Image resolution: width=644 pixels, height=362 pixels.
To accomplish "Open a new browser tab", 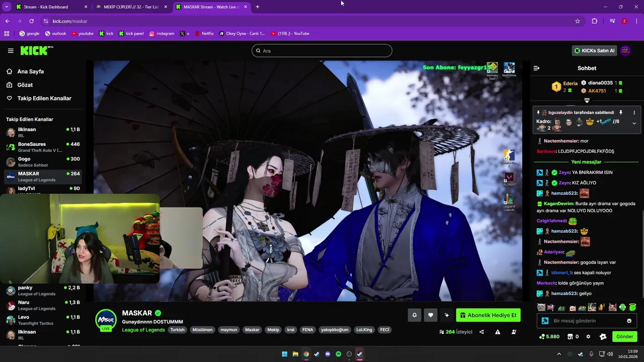I will tap(258, 7).
